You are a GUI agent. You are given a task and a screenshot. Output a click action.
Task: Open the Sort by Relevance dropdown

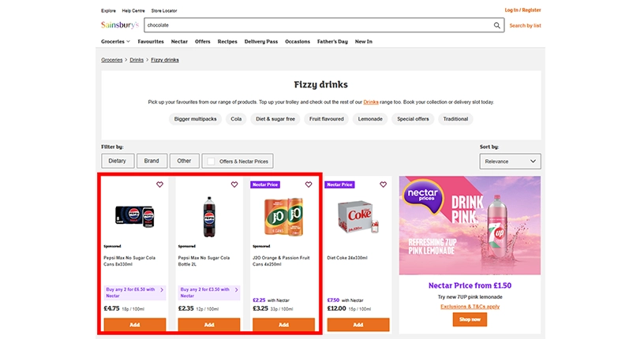pyautogui.click(x=510, y=161)
